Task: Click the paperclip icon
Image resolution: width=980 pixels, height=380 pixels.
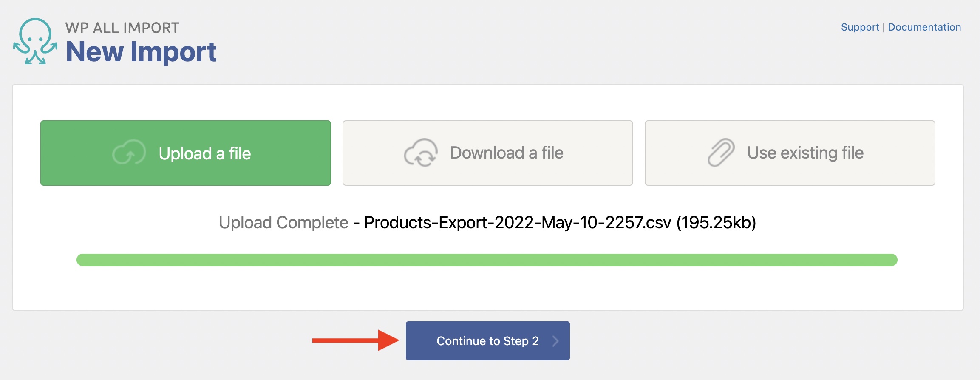Action: (721, 153)
